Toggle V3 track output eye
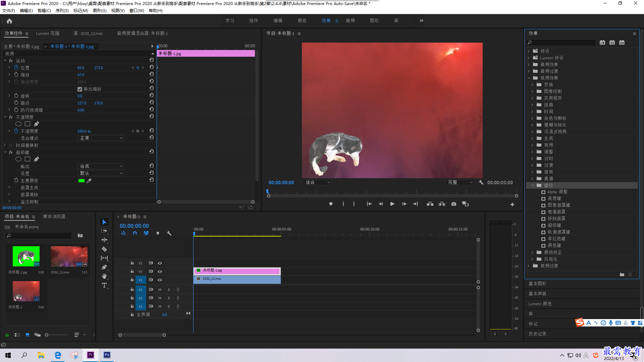 pyautogui.click(x=160, y=263)
